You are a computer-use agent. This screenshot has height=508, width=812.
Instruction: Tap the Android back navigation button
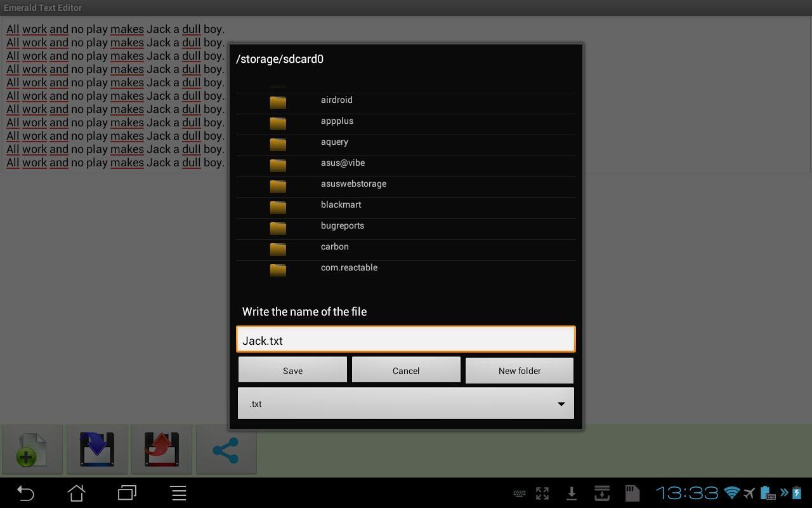pos(25,493)
